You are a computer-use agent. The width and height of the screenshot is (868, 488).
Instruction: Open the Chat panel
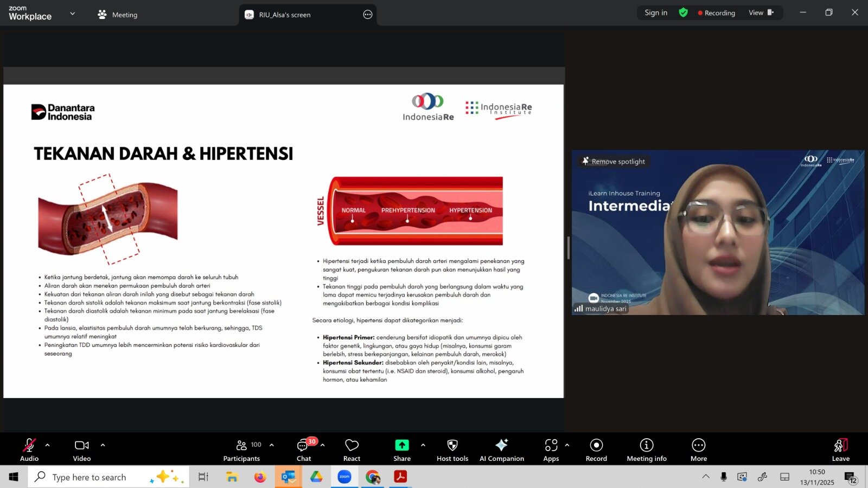[x=303, y=450]
